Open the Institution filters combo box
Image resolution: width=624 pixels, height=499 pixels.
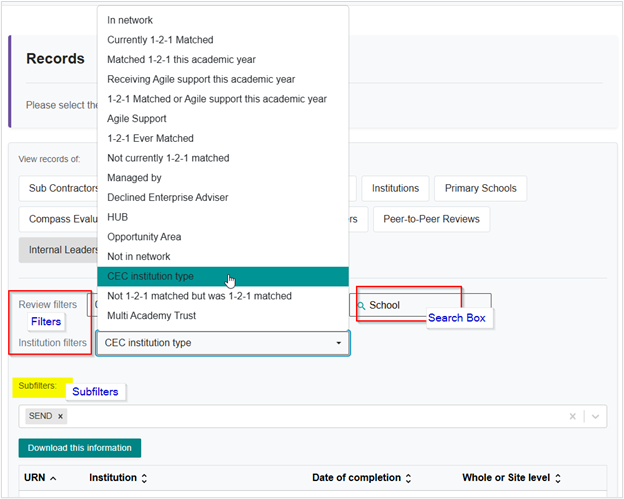(x=222, y=343)
